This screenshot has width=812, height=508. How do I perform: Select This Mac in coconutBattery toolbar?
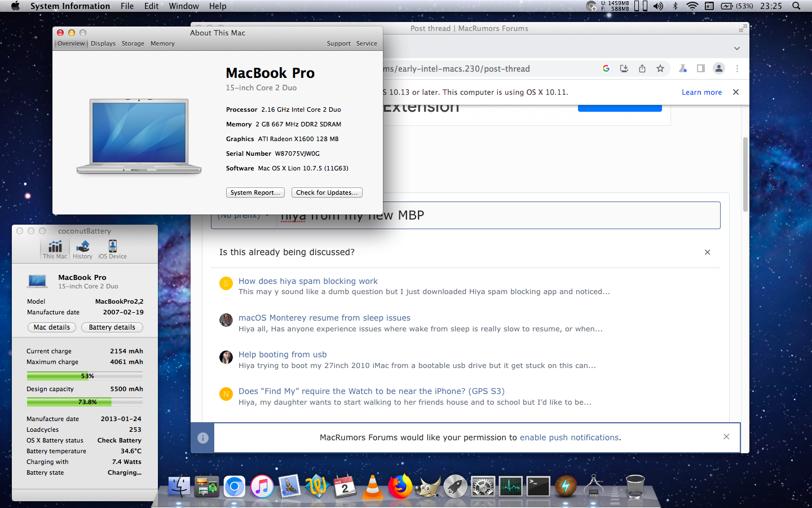pyautogui.click(x=55, y=249)
